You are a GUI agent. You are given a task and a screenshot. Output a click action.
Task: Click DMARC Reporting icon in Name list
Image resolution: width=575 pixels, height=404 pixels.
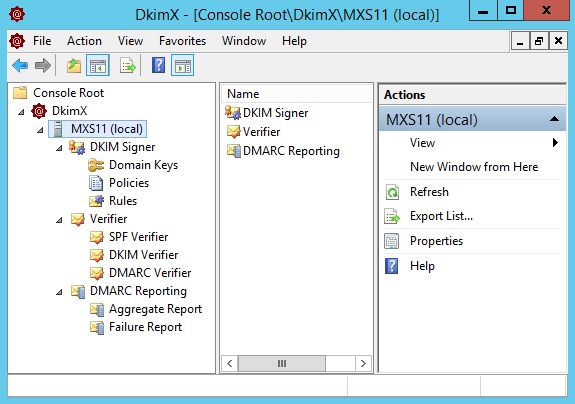(x=234, y=150)
